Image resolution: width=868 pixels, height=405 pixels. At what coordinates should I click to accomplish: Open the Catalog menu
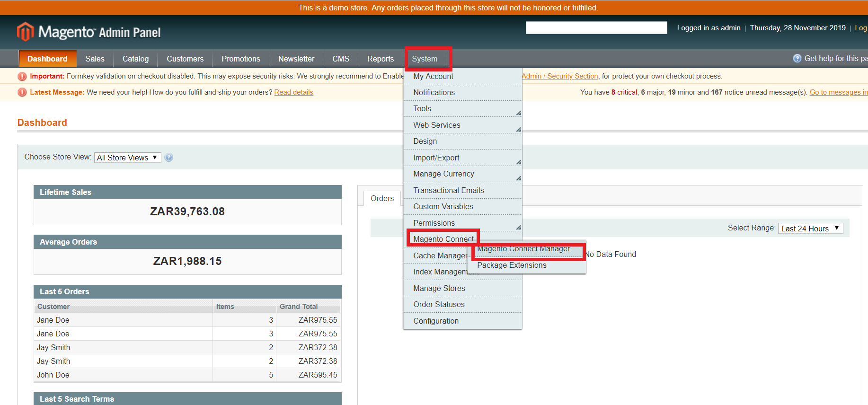point(135,59)
